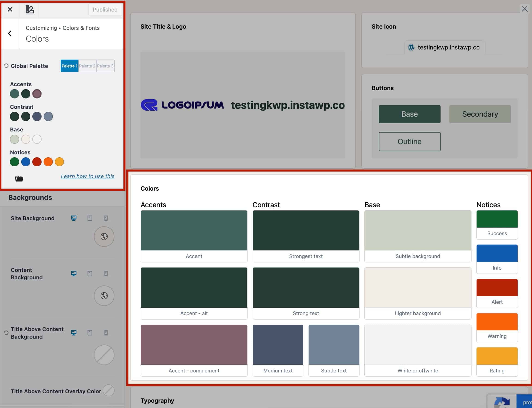Select the first green Accents swatch

(x=14, y=94)
